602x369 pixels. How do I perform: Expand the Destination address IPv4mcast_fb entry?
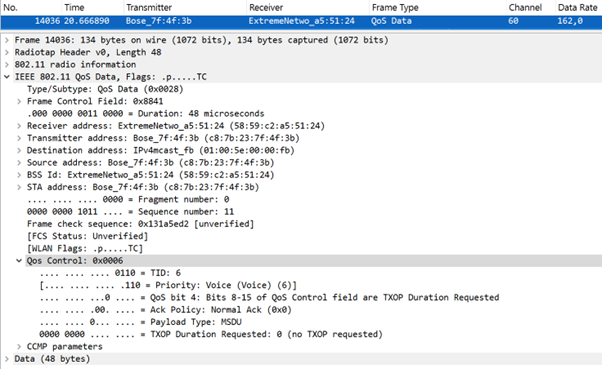click(x=19, y=151)
